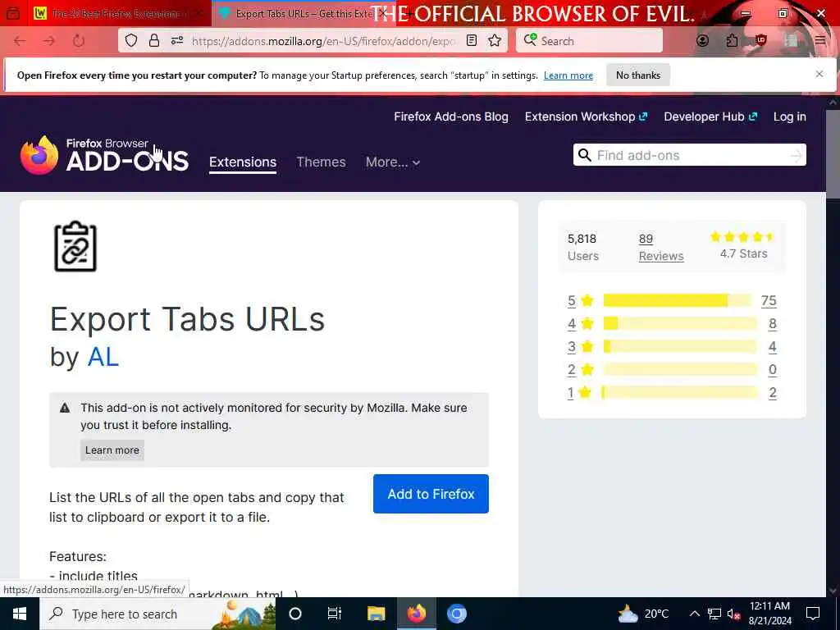
Task: Select the Export Tabs URLs tab
Action: [x=302, y=13]
